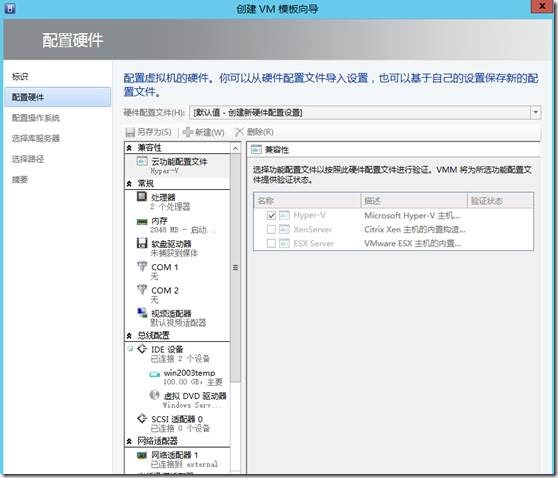Select the SCSI adapter 0 icon
Image resolution: width=558 pixels, height=478 pixels.
pos(142,418)
